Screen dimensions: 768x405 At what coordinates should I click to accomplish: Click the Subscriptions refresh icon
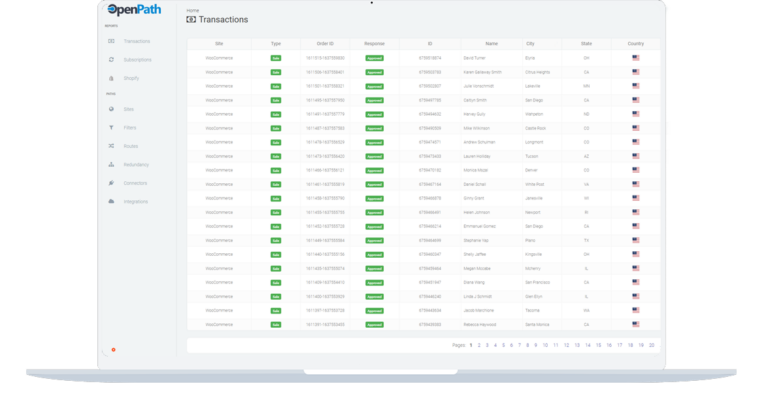[x=111, y=60]
